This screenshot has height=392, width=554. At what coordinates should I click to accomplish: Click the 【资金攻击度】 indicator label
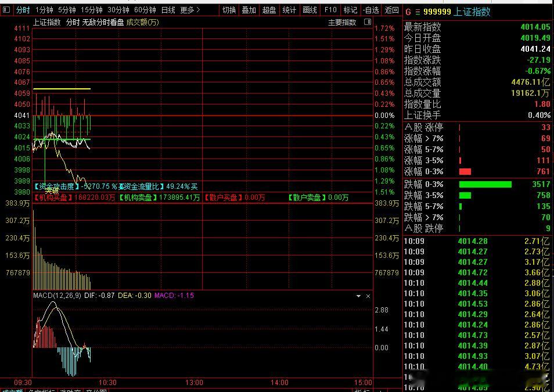(x=56, y=186)
